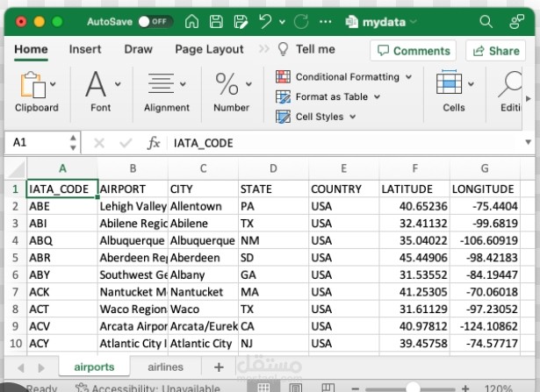Open the Format as Table dropdown chevron
This screenshot has height=392, width=540.
[377, 96]
